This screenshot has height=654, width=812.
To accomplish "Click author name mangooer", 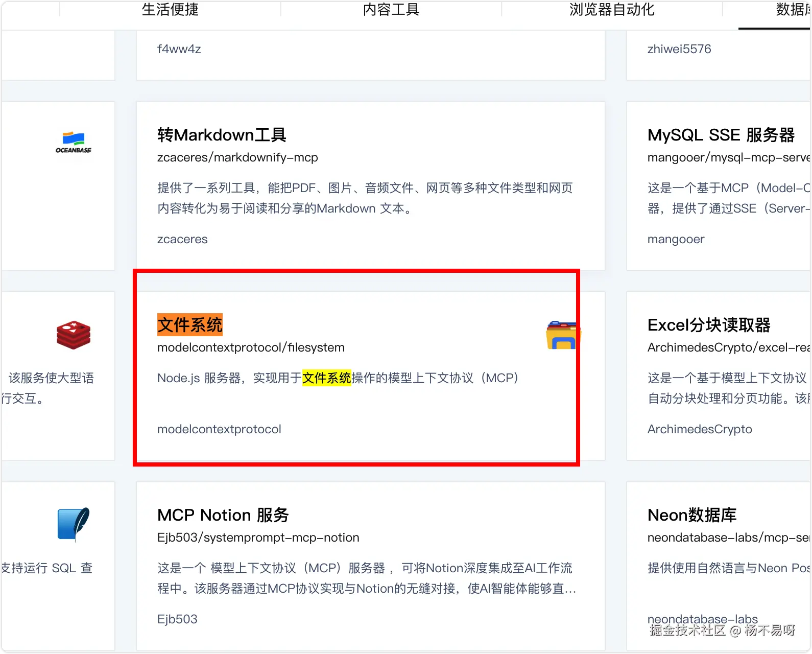I will [x=676, y=239].
